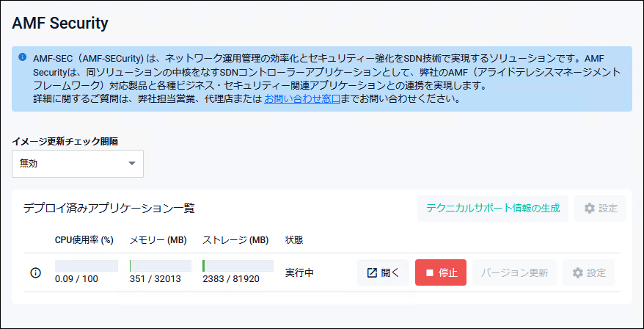Click the storage usage progress bar
The height and width of the screenshot is (329, 644).
pos(238,266)
